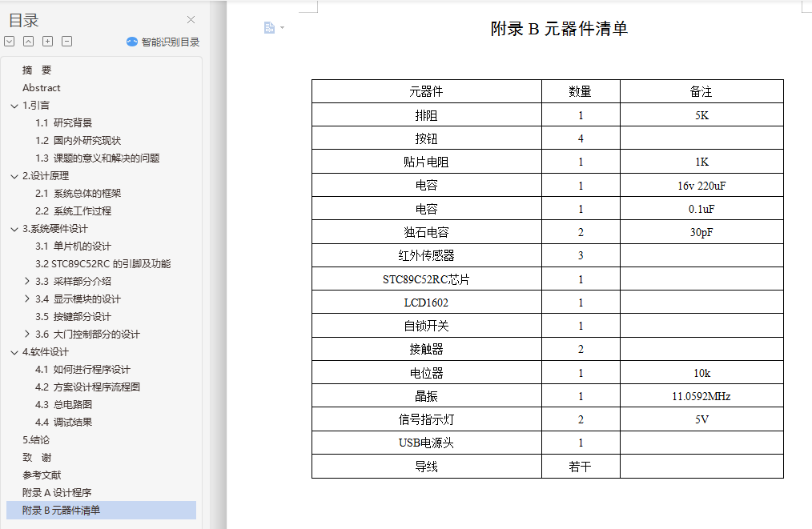Open 4.4 调试结果 heading
The width and height of the screenshot is (812, 529).
pyautogui.click(x=64, y=422)
